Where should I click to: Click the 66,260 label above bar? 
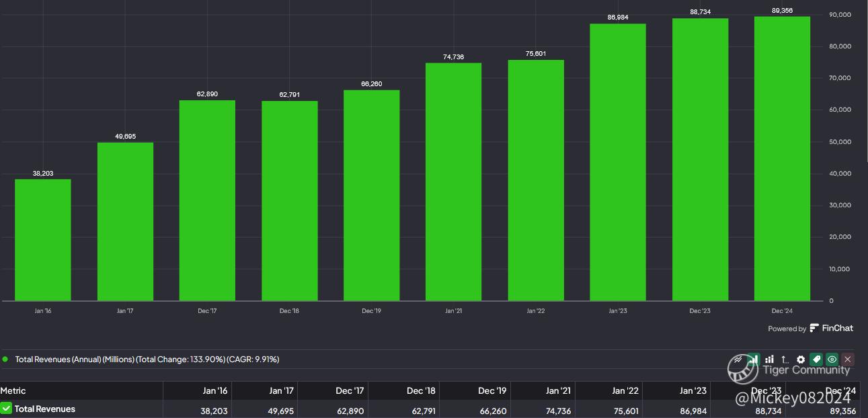click(372, 84)
